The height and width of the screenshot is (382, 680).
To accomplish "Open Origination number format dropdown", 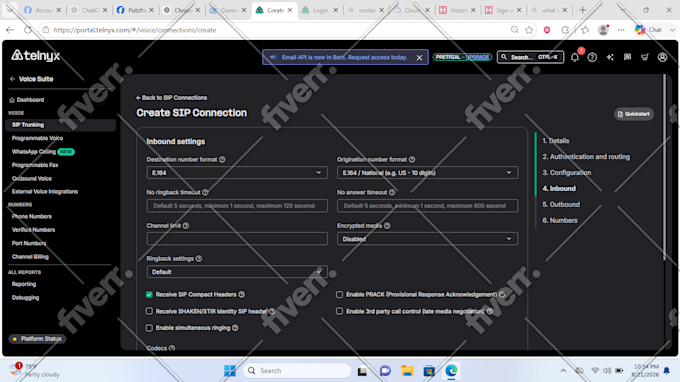I will click(x=427, y=173).
